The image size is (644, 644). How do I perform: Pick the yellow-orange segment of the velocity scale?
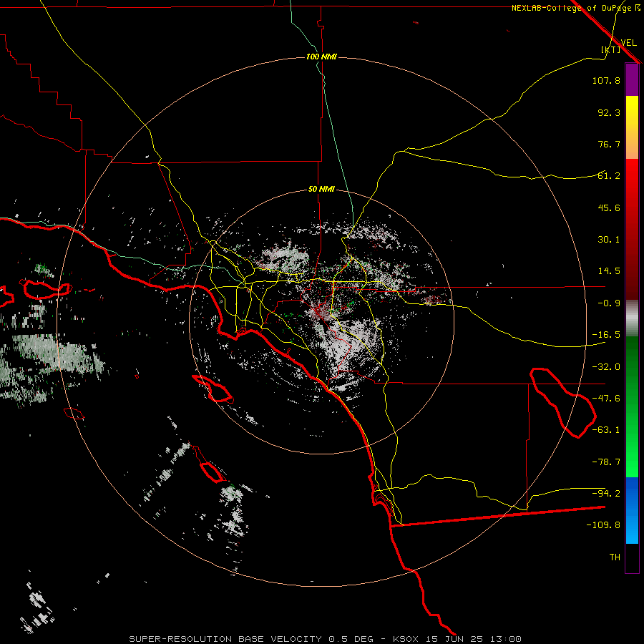click(x=632, y=127)
